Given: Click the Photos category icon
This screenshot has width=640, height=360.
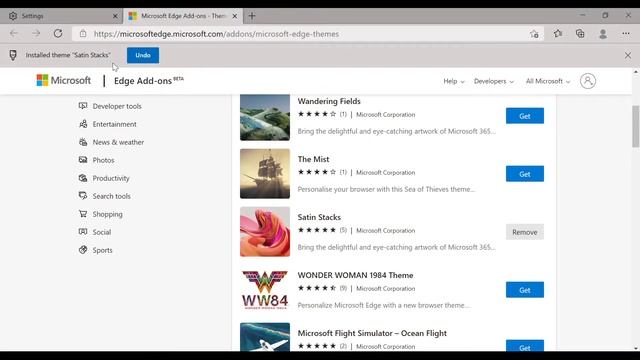Looking at the screenshot, I should coord(83,160).
